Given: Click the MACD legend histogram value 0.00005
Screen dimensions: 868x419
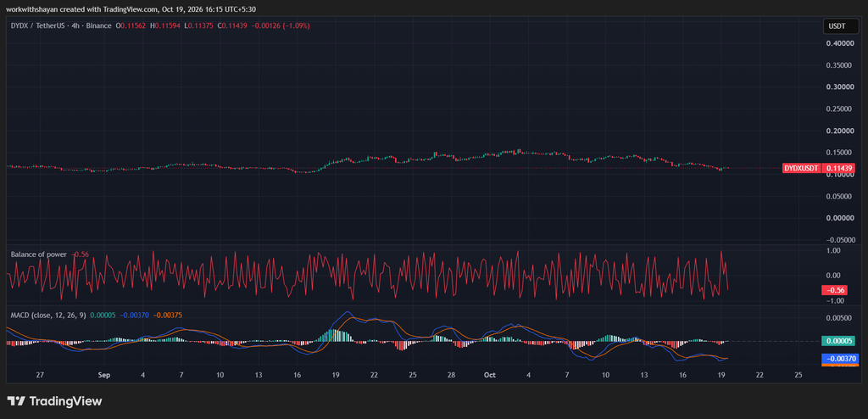Looking at the screenshot, I should click(x=103, y=315).
